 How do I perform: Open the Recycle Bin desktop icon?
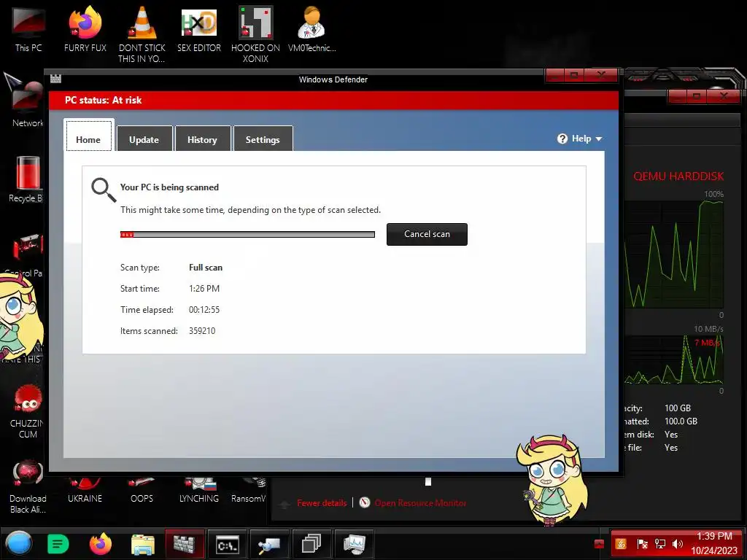(x=26, y=180)
